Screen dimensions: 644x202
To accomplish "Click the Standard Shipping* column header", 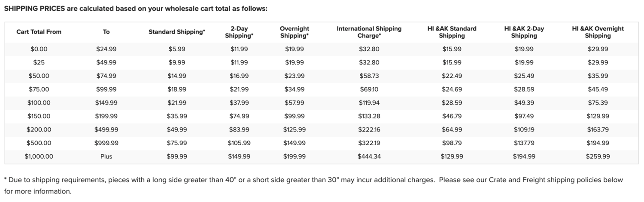I will point(177,32).
